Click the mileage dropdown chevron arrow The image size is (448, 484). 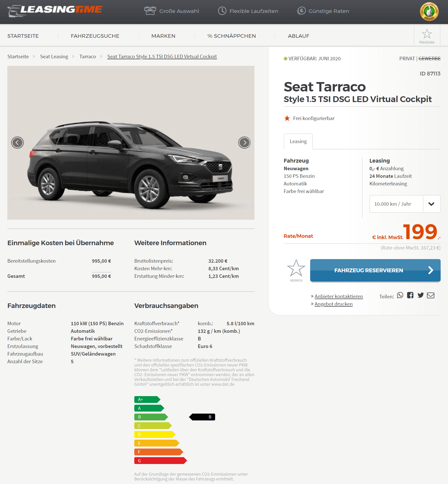(431, 204)
